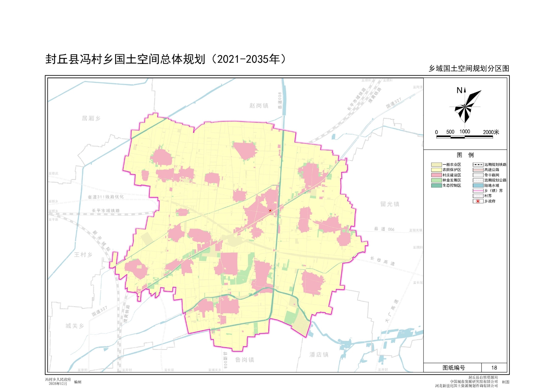Click the 乡政府 star symbol in legend
Screen dimensions: 555x392
click(478, 201)
